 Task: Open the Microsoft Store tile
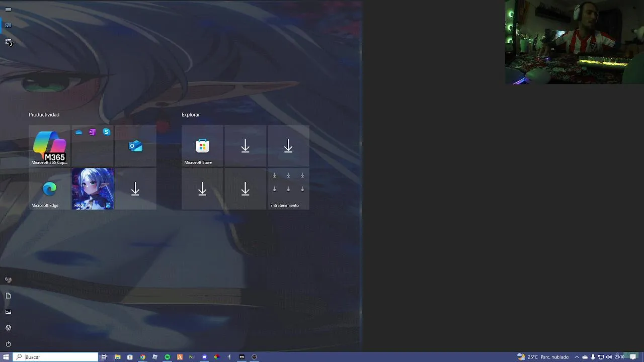(202, 146)
